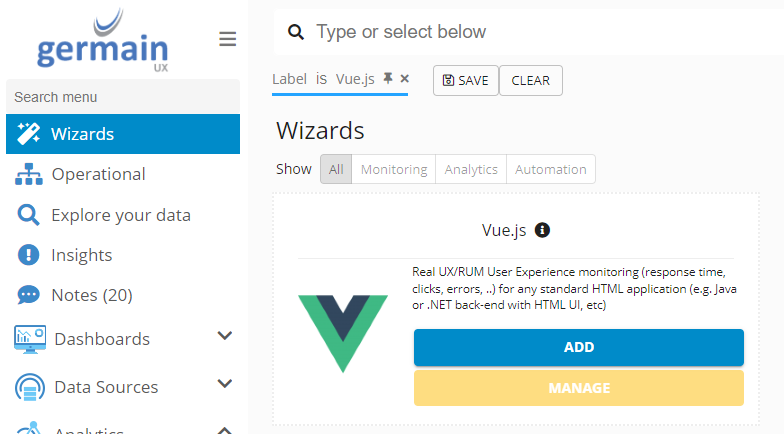This screenshot has width=784, height=434.
Task: Filter wizards by Monitoring
Action: pos(394,169)
